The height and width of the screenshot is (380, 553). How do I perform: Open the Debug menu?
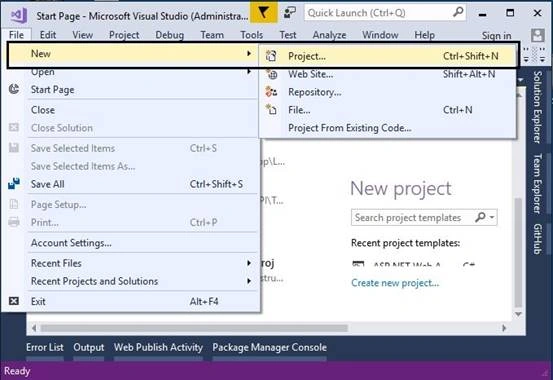pos(169,35)
